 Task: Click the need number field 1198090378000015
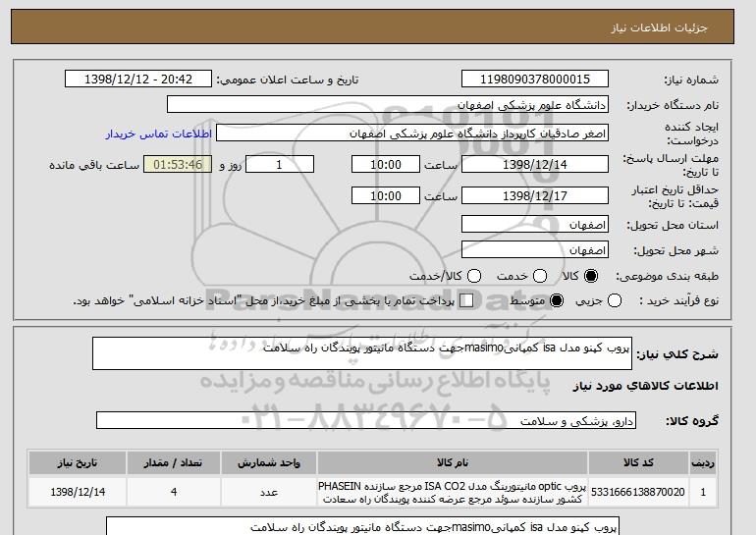(x=535, y=80)
